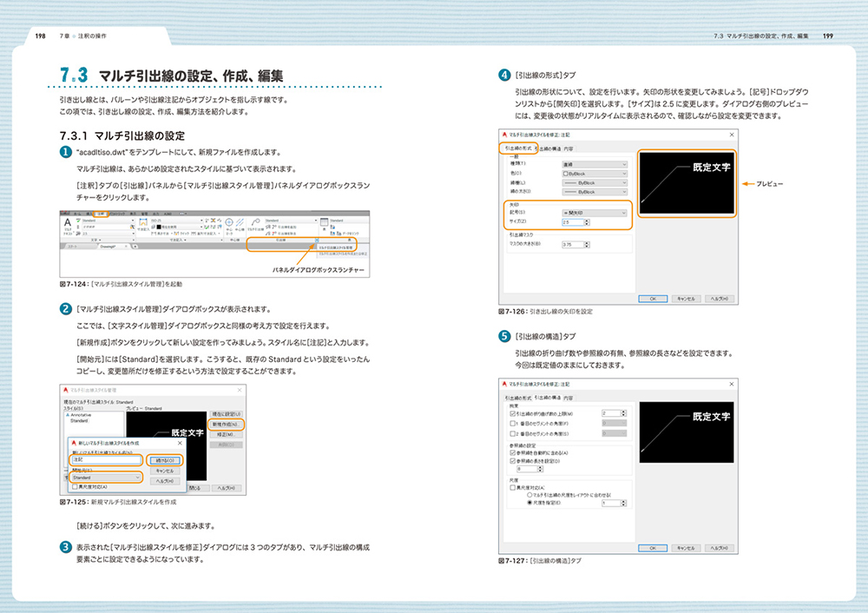868x613 pixels.
Task: Click the サイズ field showing 2.5
Action: coord(573,222)
